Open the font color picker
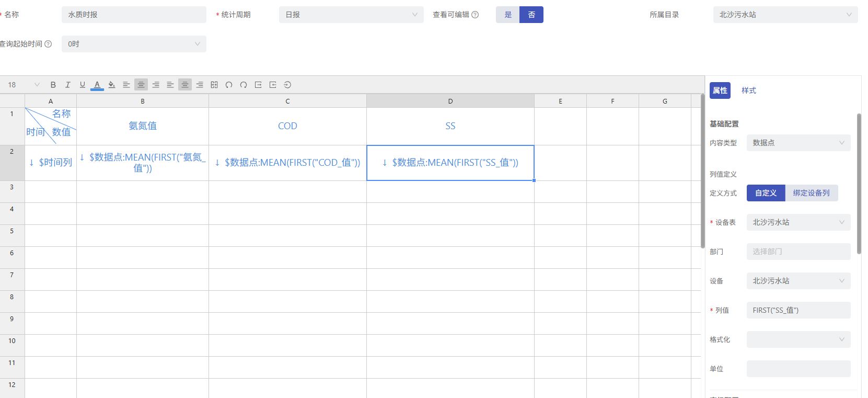The height and width of the screenshot is (398, 868). [x=97, y=85]
